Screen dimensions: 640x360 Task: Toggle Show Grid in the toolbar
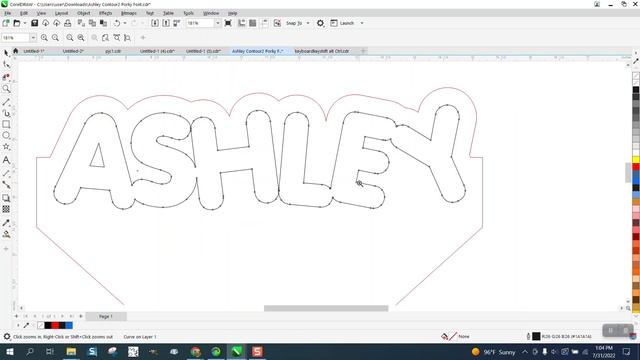click(x=253, y=23)
